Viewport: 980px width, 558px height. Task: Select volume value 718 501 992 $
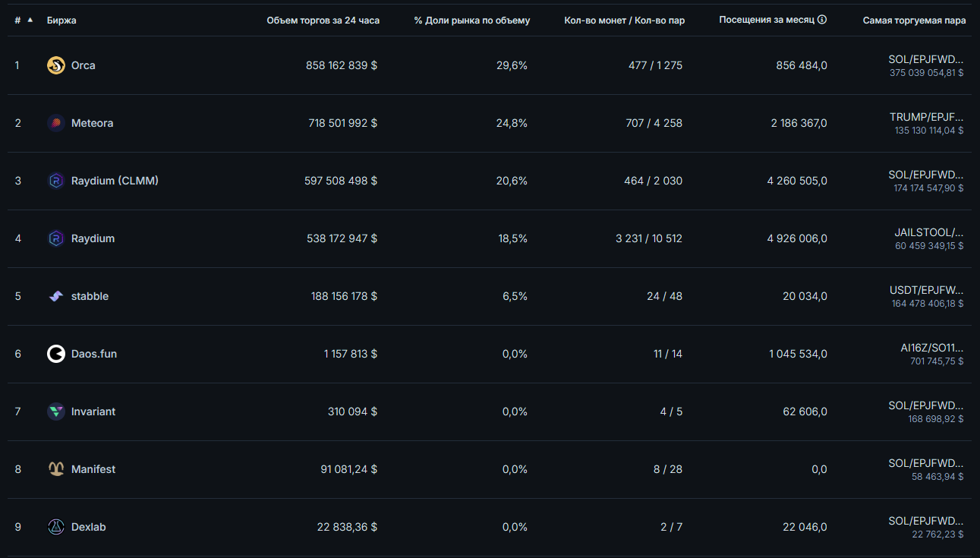343,123
